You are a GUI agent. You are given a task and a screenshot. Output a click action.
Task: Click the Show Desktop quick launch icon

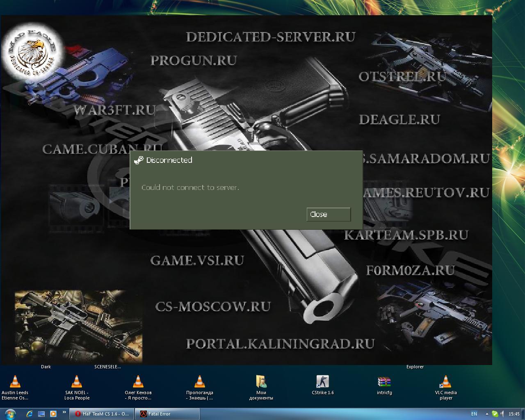(41, 414)
